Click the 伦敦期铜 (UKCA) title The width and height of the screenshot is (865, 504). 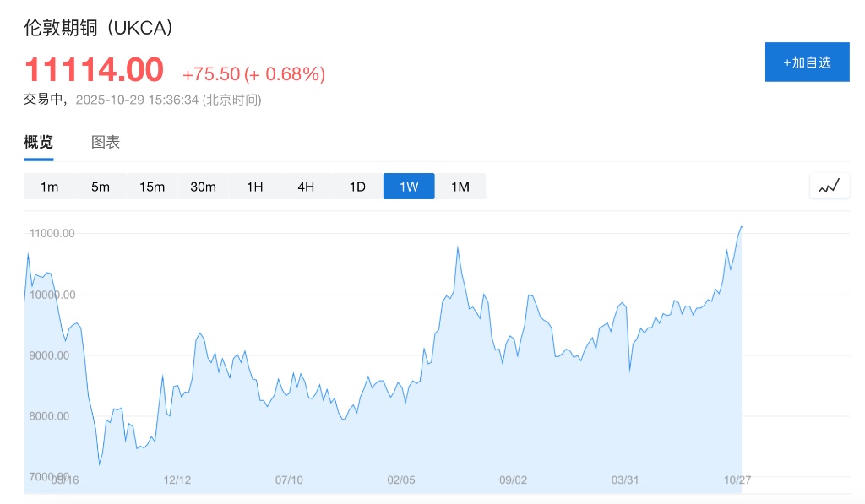point(99,28)
